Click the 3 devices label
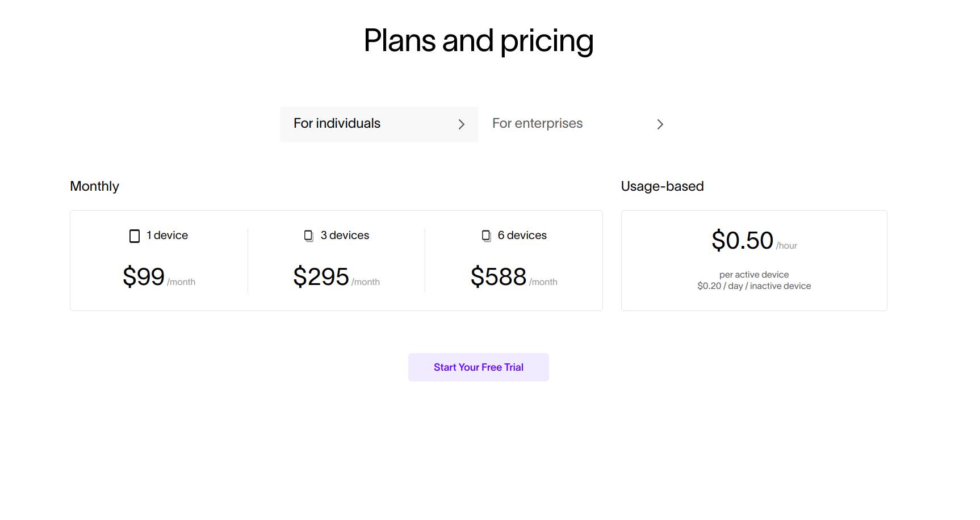The height and width of the screenshot is (520, 980). (x=345, y=236)
